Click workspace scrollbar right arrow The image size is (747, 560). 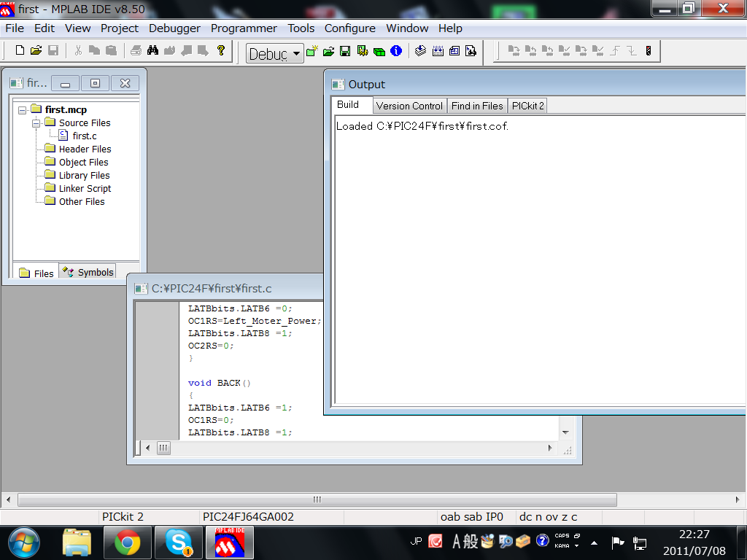click(738, 499)
